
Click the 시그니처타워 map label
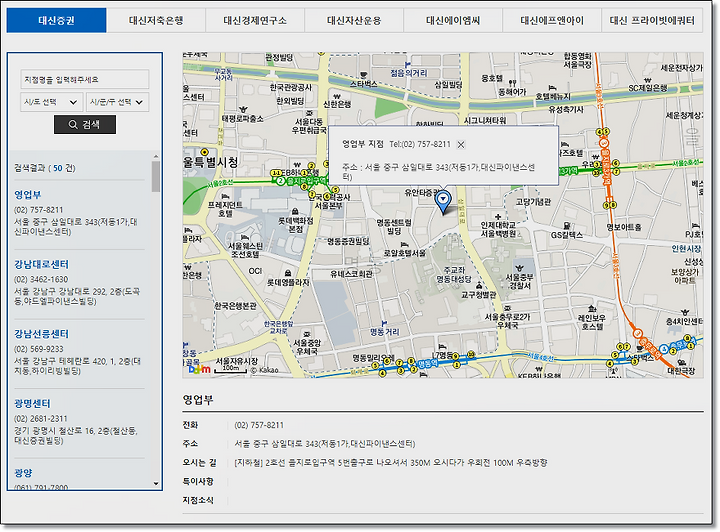484,121
